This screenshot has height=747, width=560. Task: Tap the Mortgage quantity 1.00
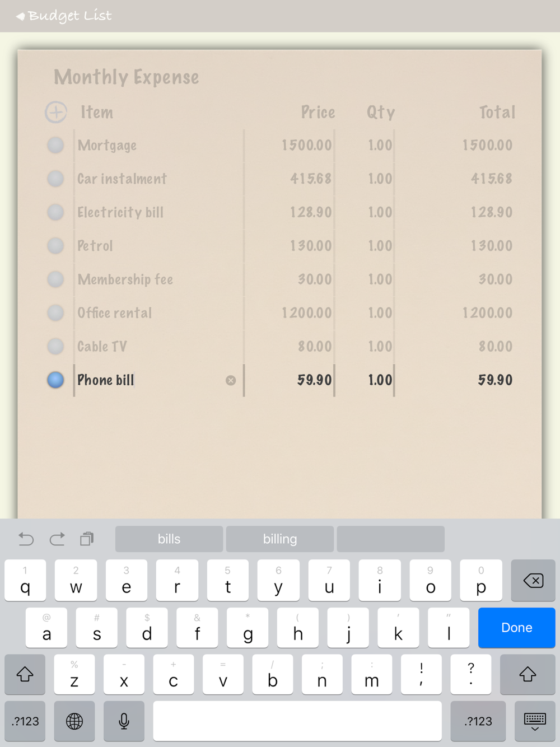pyautogui.click(x=380, y=145)
